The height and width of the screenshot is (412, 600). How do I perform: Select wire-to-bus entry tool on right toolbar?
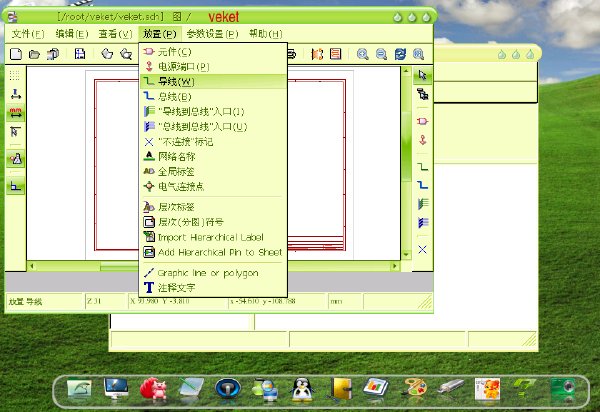tap(422, 204)
